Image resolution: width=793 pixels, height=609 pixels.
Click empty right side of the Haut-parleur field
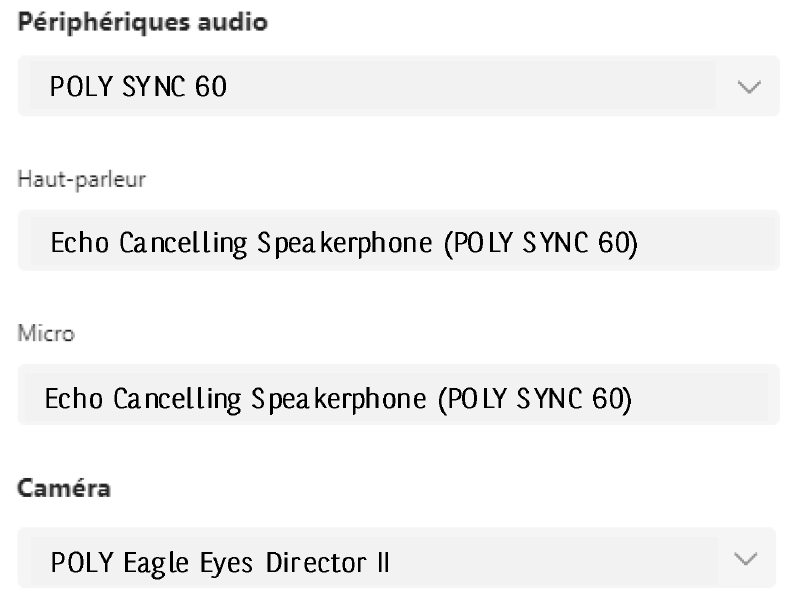(x=710, y=243)
